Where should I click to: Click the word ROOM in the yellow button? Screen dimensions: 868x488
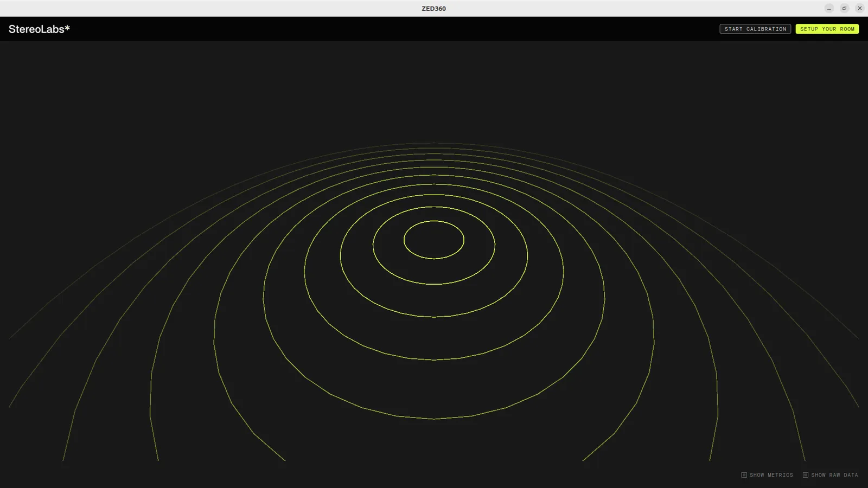847,29
